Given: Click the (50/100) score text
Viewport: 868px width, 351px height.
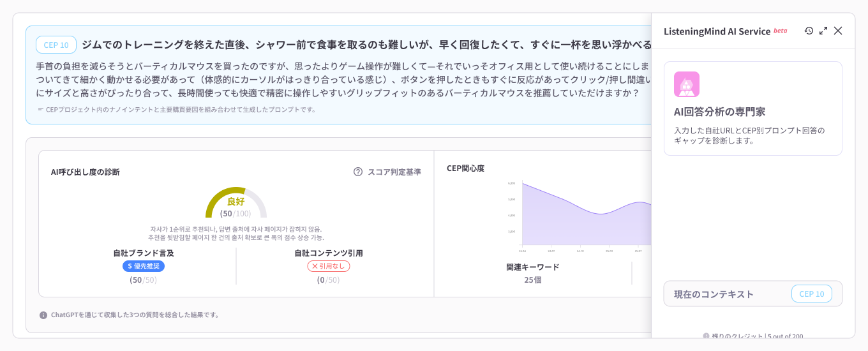Looking at the screenshot, I should click(236, 213).
